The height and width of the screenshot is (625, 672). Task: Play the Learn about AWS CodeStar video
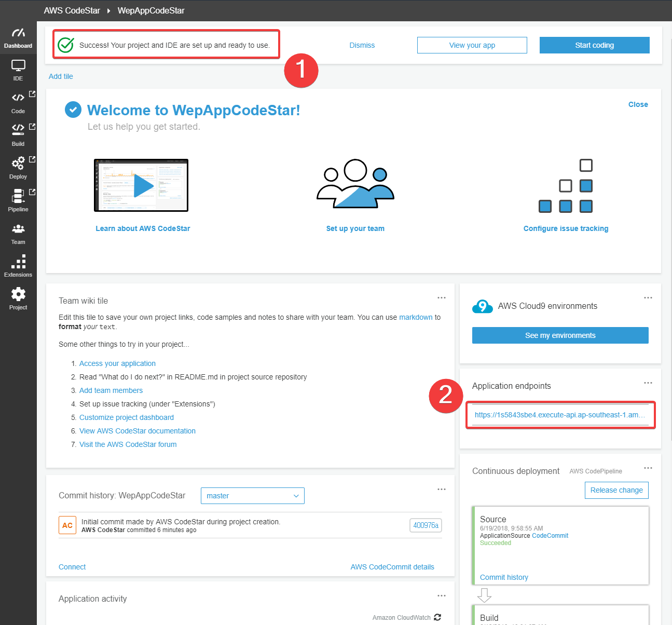[141, 185]
